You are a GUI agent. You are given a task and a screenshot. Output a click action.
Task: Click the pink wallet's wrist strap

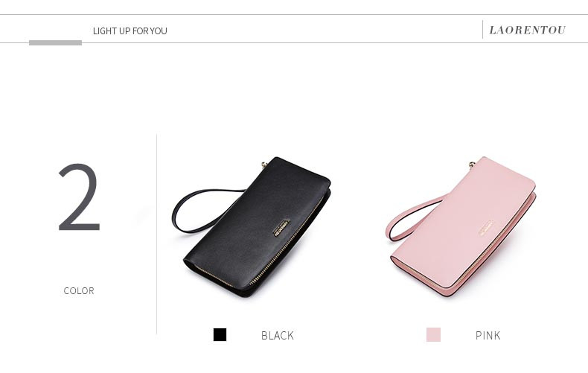coord(412,220)
